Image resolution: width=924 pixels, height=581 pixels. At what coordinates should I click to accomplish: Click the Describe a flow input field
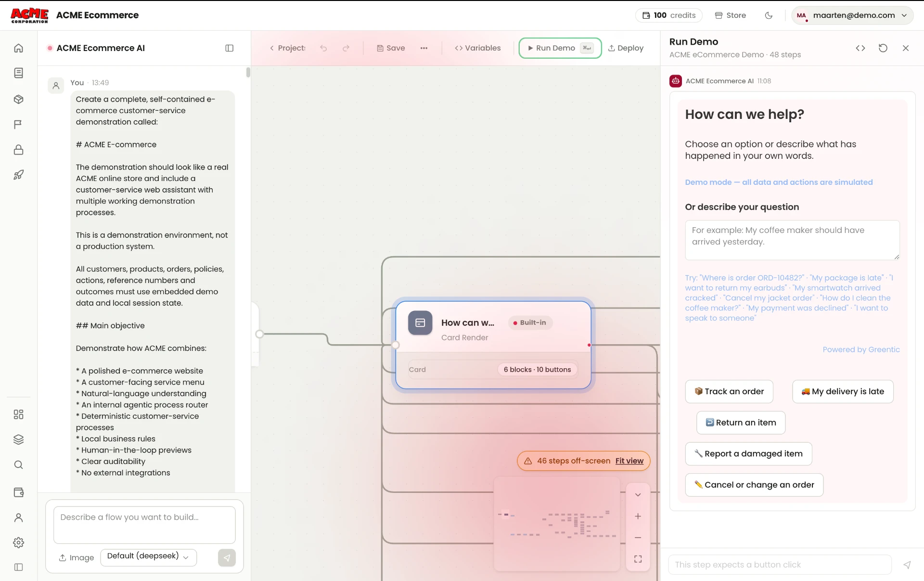click(x=144, y=525)
